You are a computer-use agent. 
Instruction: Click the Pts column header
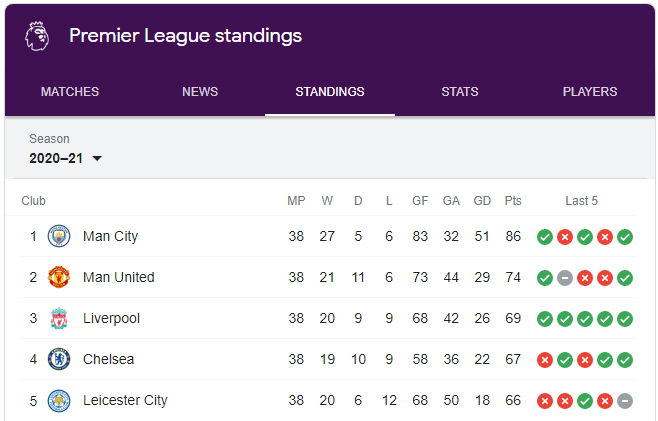click(513, 201)
